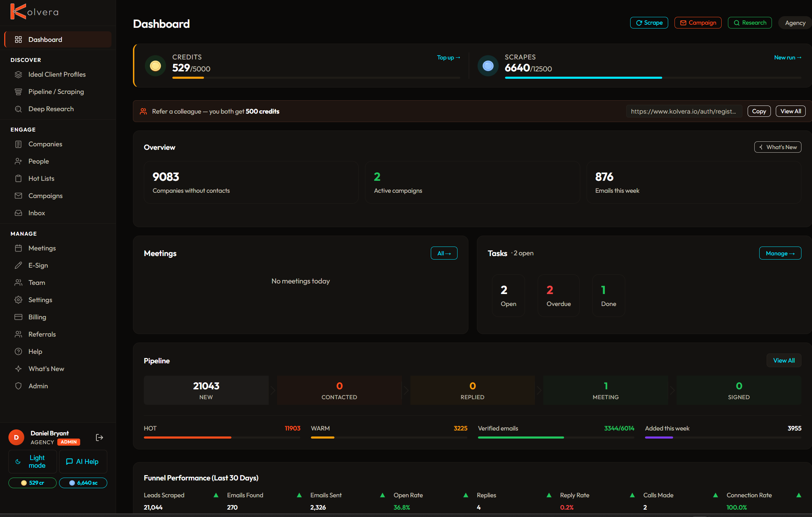Open Ideal Client Profiles from sidebar
This screenshot has width=812, height=517.
pos(58,75)
